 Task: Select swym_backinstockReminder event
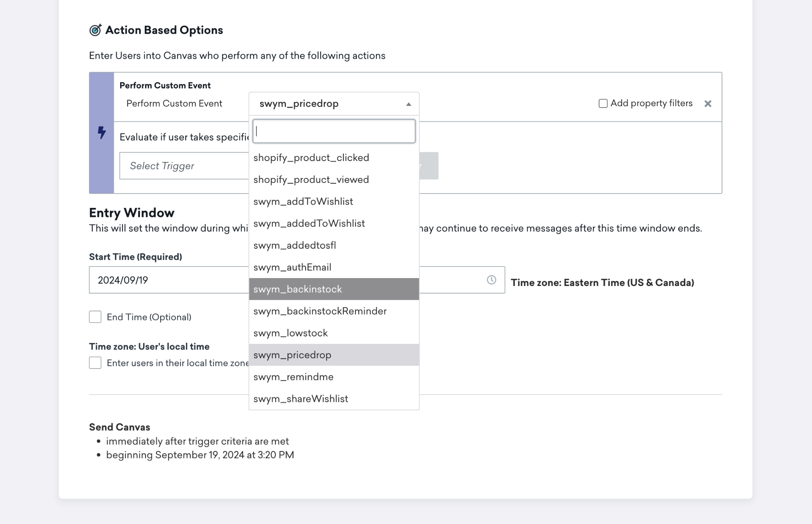(x=320, y=311)
